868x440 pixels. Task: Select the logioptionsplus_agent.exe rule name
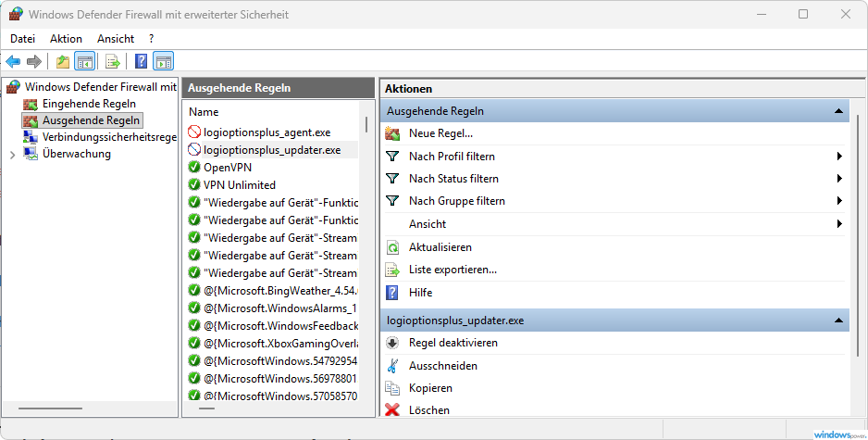click(x=267, y=132)
